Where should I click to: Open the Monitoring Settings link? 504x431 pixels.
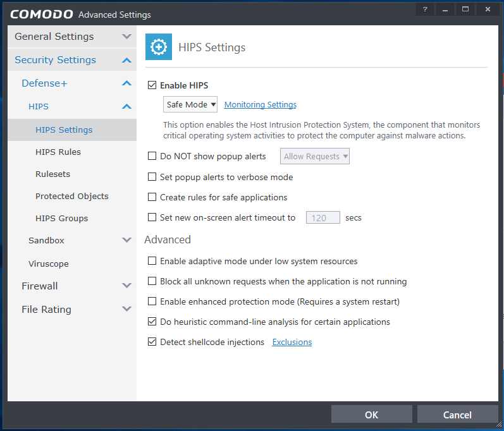tap(260, 105)
